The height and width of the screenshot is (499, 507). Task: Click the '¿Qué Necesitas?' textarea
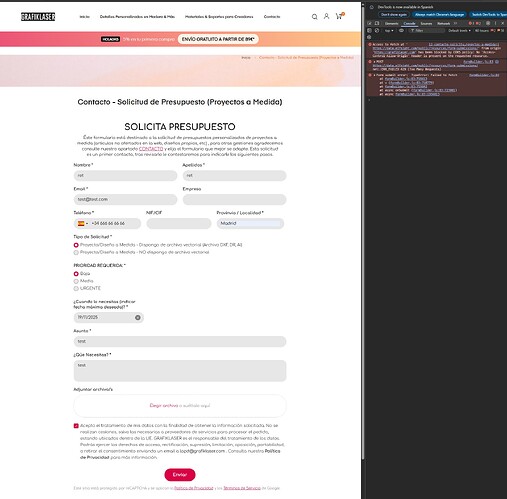coord(180,371)
